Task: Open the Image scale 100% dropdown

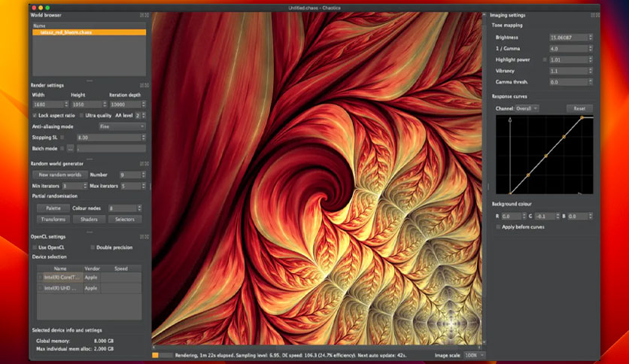Action: click(474, 356)
